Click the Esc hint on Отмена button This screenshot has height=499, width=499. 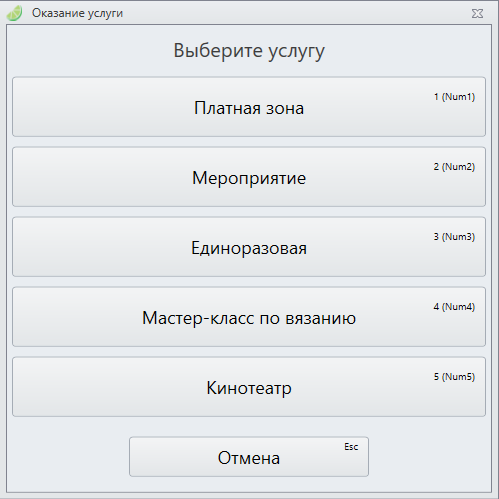click(351, 447)
